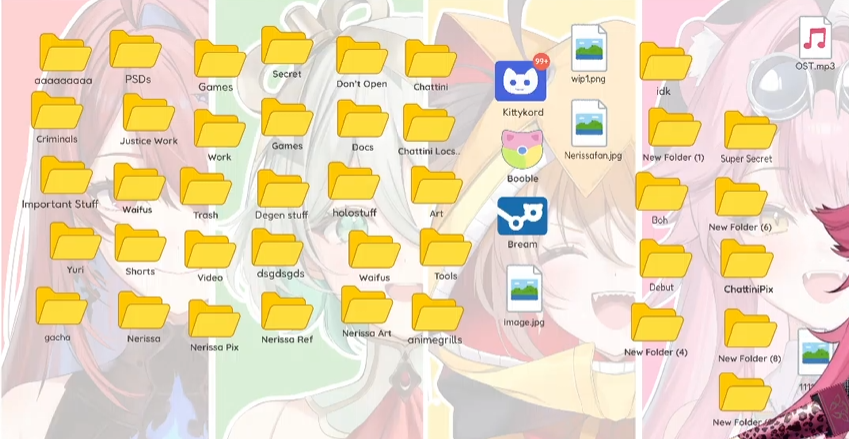This screenshot has width=849, height=439.
Task: Select the Work folder
Action: coord(220,128)
